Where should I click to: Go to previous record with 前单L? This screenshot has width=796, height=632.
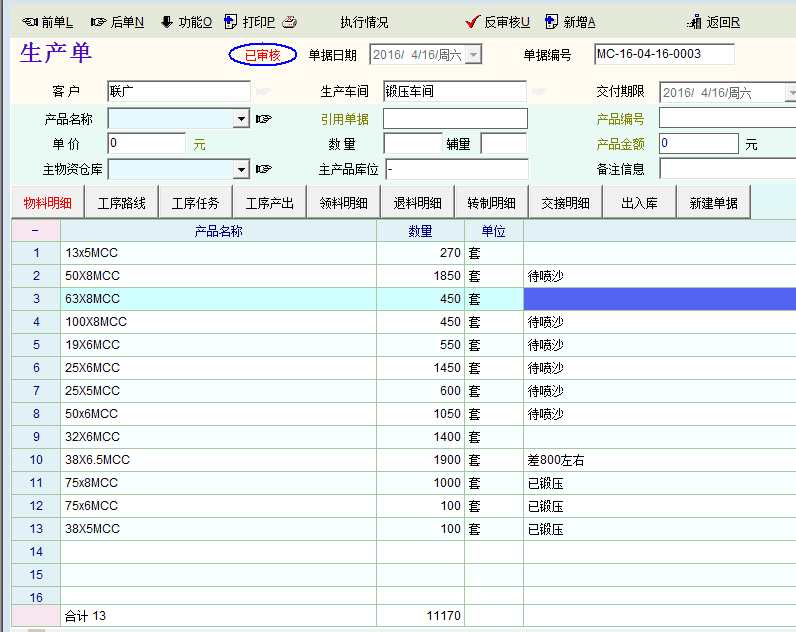[46, 22]
